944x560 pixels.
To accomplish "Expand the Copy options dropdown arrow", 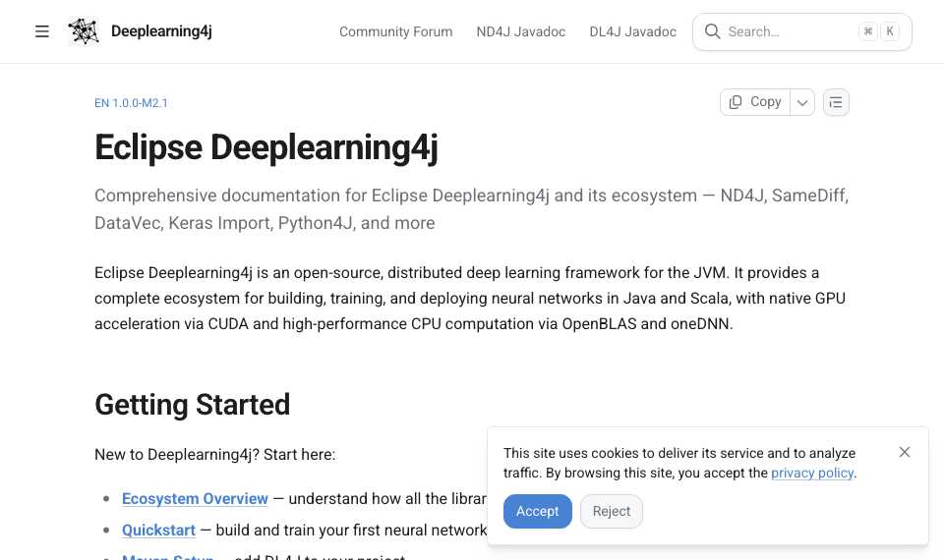I will (x=802, y=102).
